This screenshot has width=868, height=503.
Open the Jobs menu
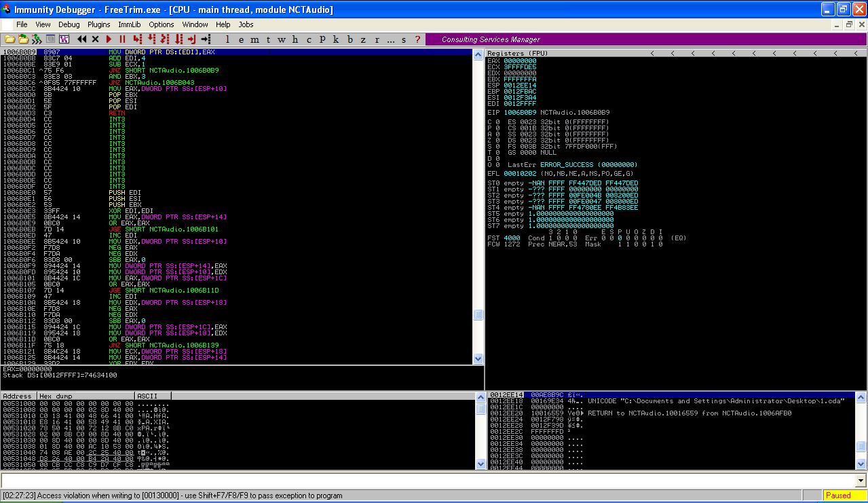coord(246,24)
